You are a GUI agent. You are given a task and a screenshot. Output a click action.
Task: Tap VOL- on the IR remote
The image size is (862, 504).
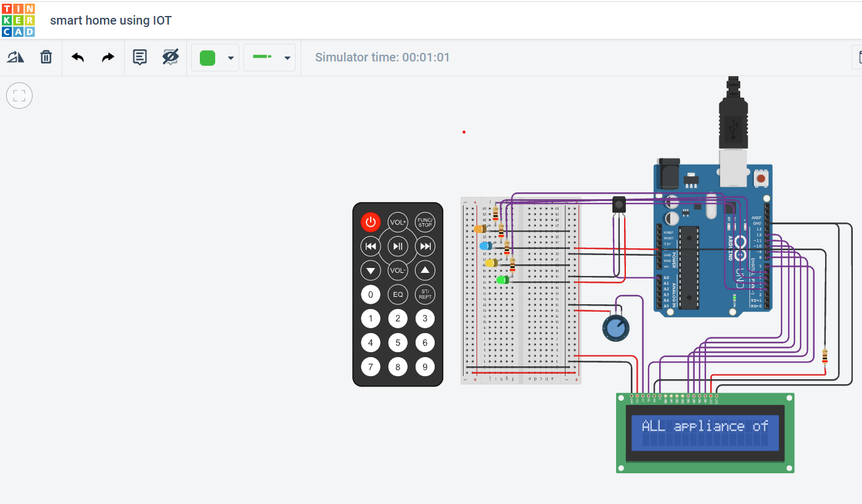point(398,270)
